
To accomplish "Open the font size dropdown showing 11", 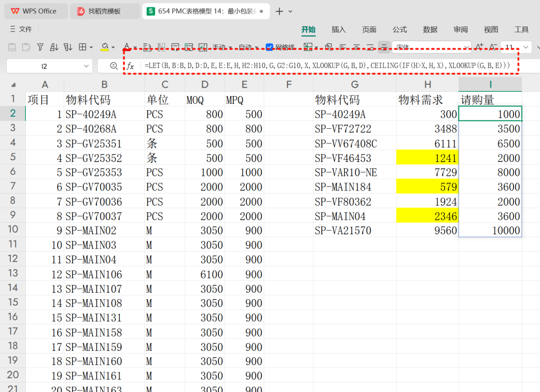I will pyautogui.click(x=526, y=47).
